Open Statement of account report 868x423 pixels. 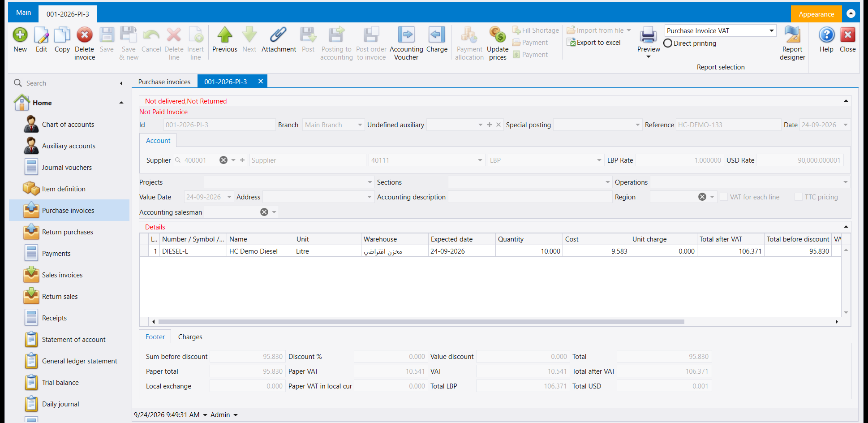pos(74,340)
